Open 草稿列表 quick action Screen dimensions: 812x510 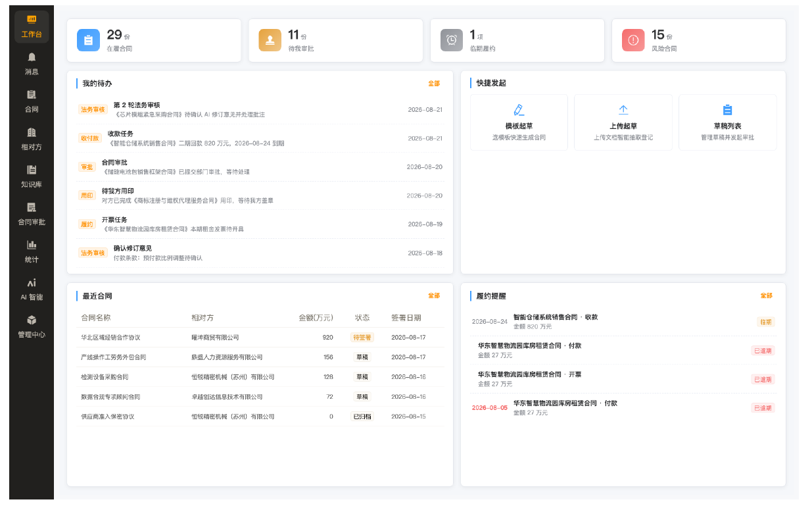[728, 122]
